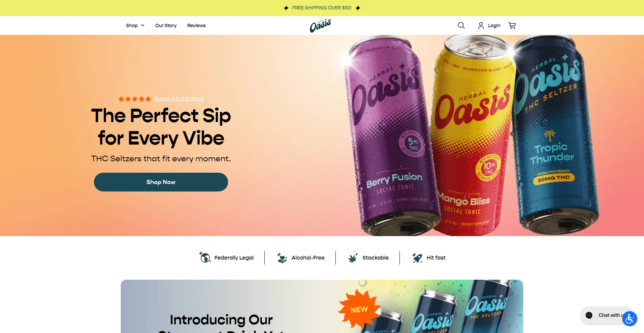Click the account person icon
This screenshot has width=644, height=333.
(481, 25)
